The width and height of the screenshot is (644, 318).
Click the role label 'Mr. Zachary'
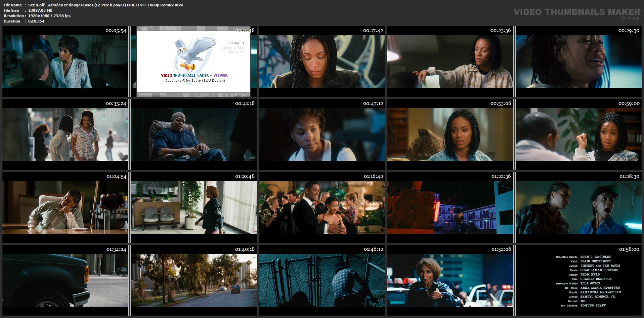tap(569, 306)
